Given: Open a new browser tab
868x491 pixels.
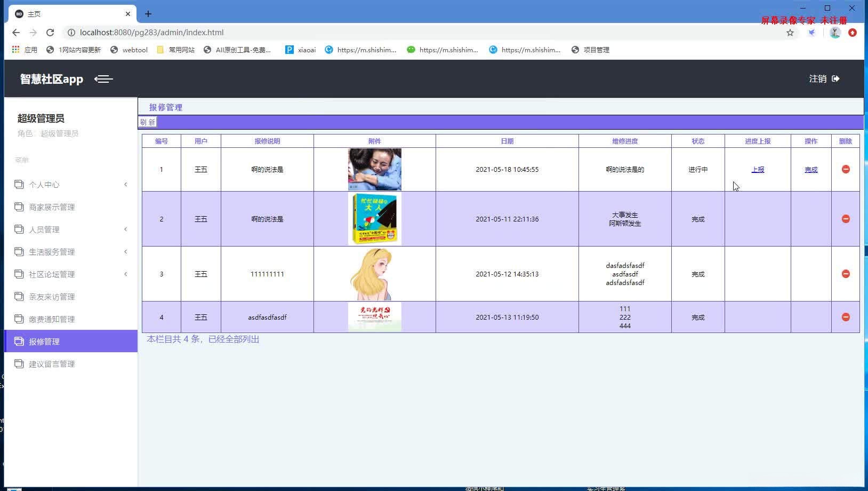Looking at the screenshot, I should coord(148,14).
